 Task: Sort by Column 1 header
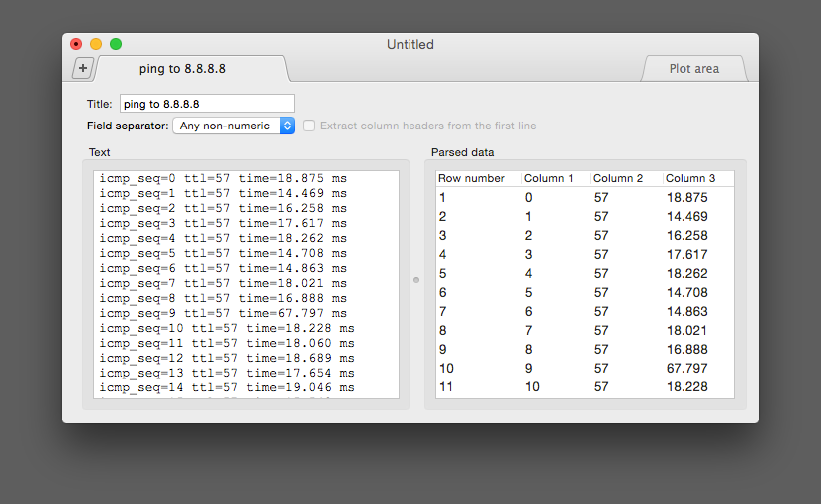click(549, 179)
